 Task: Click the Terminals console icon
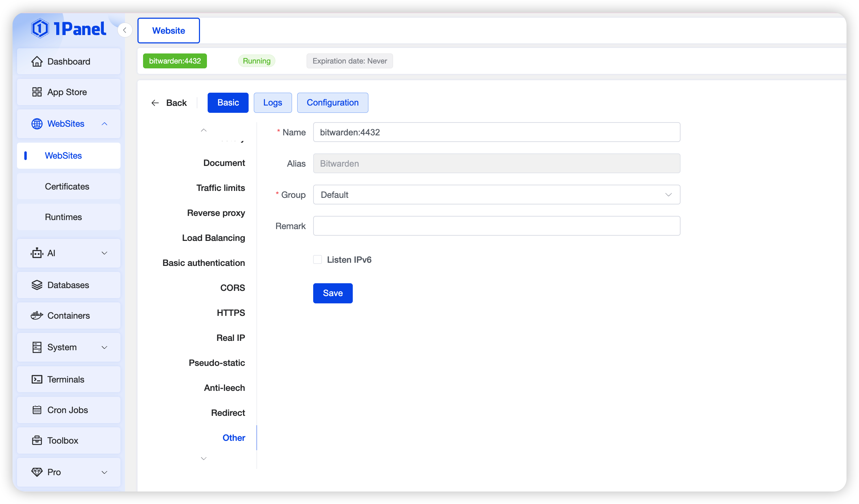point(37,379)
